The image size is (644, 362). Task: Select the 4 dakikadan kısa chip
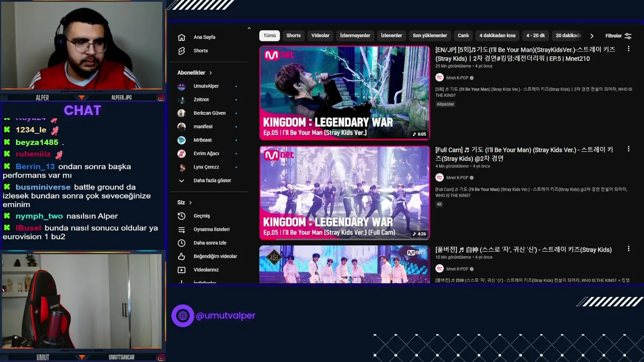tap(498, 36)
